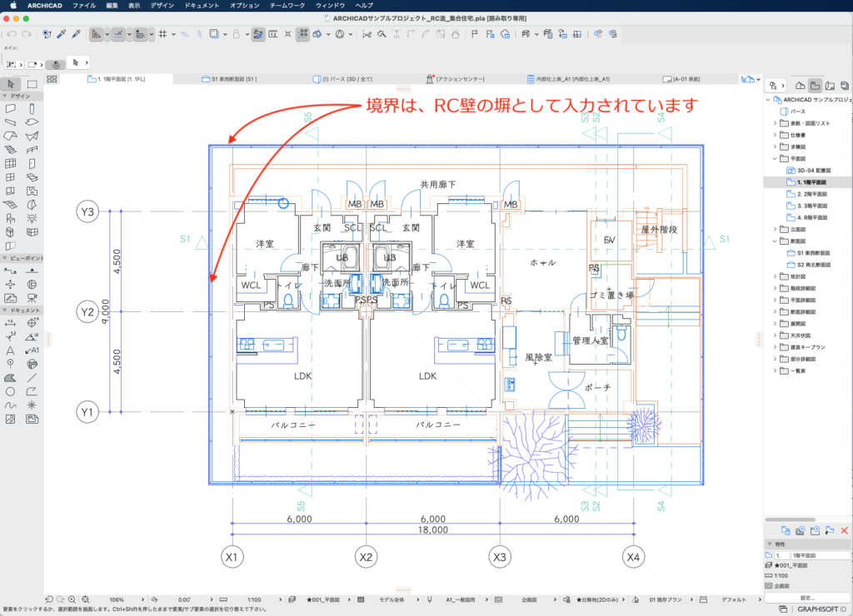
Task: Select the Label tool marked A1
Action: tap(32, 350)
